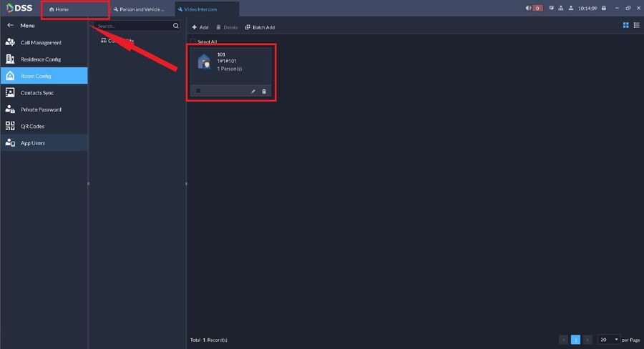Open the per Page count dropdown

click(x=609, y=340)
